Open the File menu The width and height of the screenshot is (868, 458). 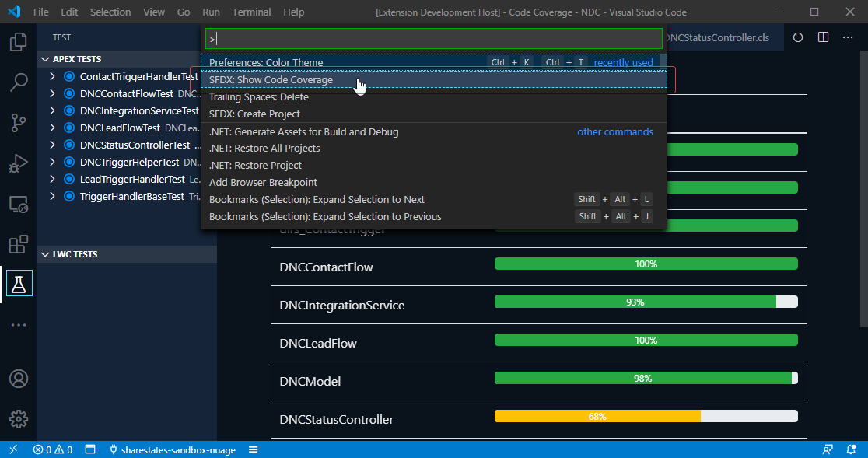41,12
